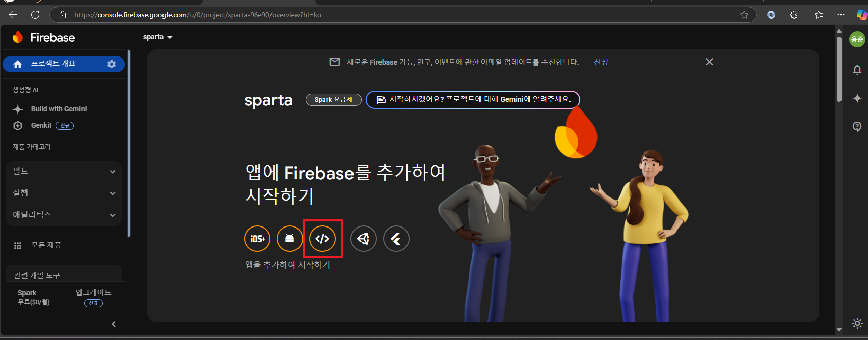Go back with the browser back arrow
Viewport: 868px width, 340px height.
click(13, 15)
